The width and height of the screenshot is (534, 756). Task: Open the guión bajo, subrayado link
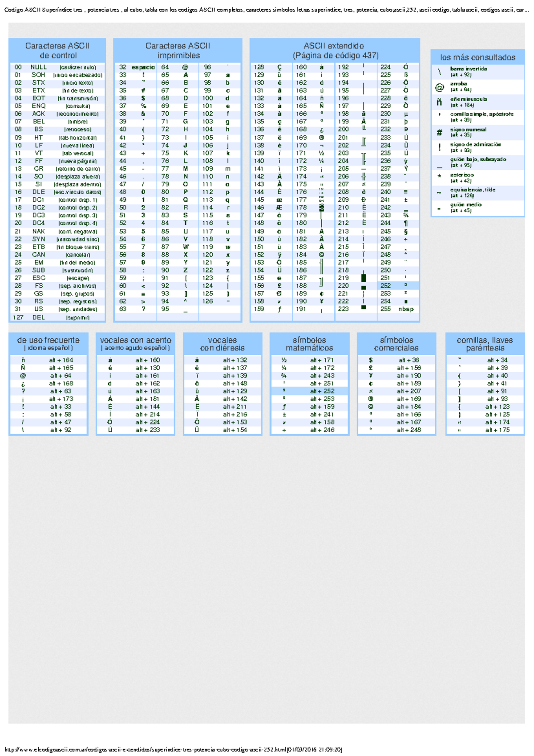478,159
